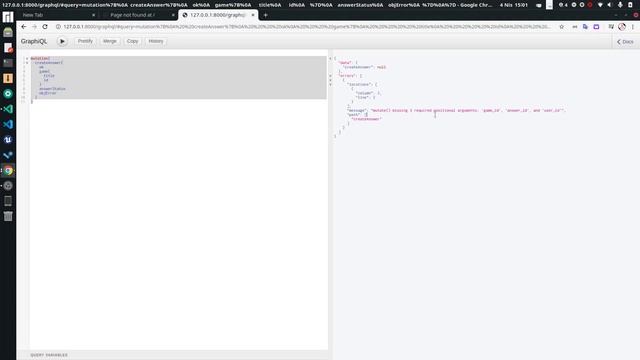Click the red recording indicator tray icon
The height and width of the screenshot is (360, 640).
tap(590, 5)
